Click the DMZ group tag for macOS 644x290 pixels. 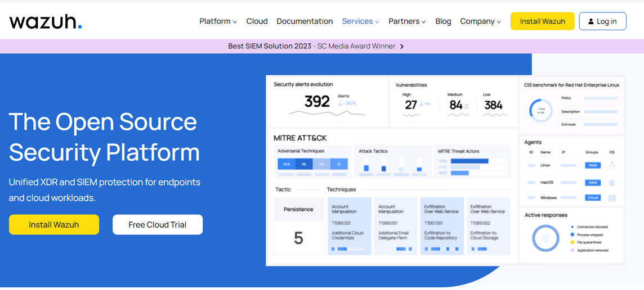pos(593,183)
